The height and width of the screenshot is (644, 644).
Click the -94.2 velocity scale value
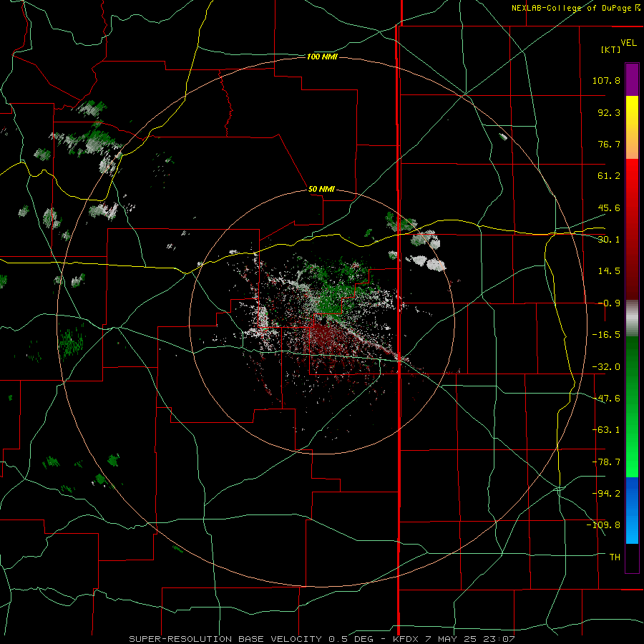pyautogui.click(x=606, y=494)
